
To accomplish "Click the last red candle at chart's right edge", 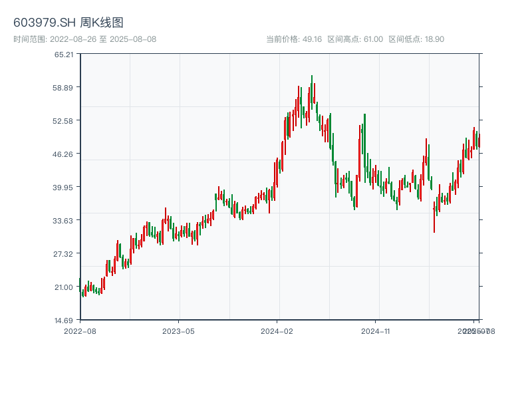I will (x=479, y=140).
